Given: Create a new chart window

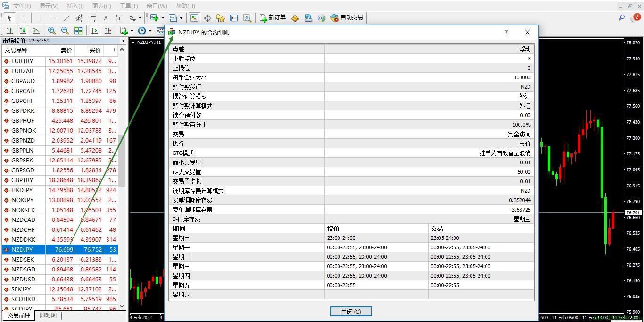Looking at the screenshot, I should click(x=154, y=18).
